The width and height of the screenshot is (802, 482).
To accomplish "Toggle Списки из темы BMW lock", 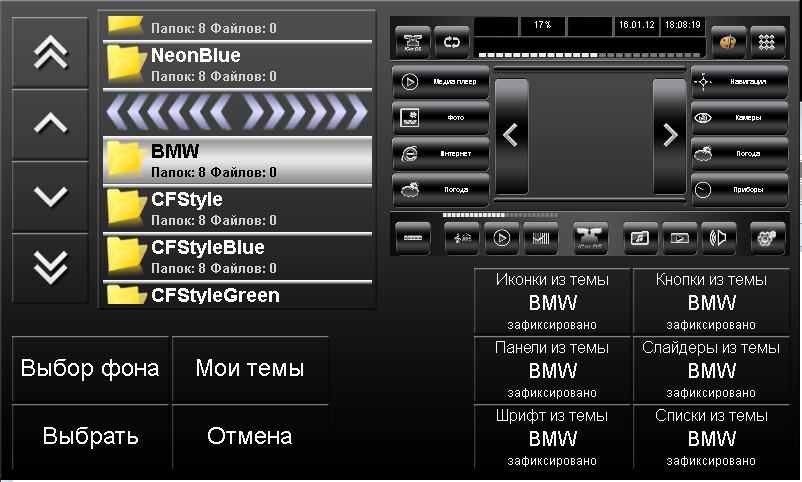I will (x=711, y=437).
